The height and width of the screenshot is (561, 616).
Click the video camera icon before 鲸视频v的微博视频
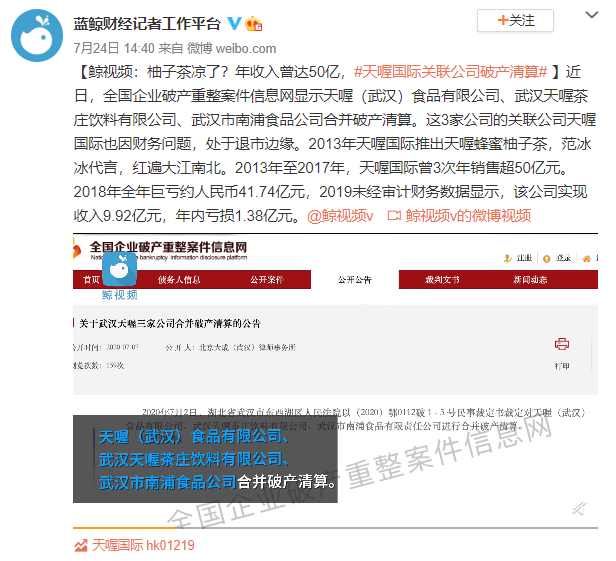394,216
